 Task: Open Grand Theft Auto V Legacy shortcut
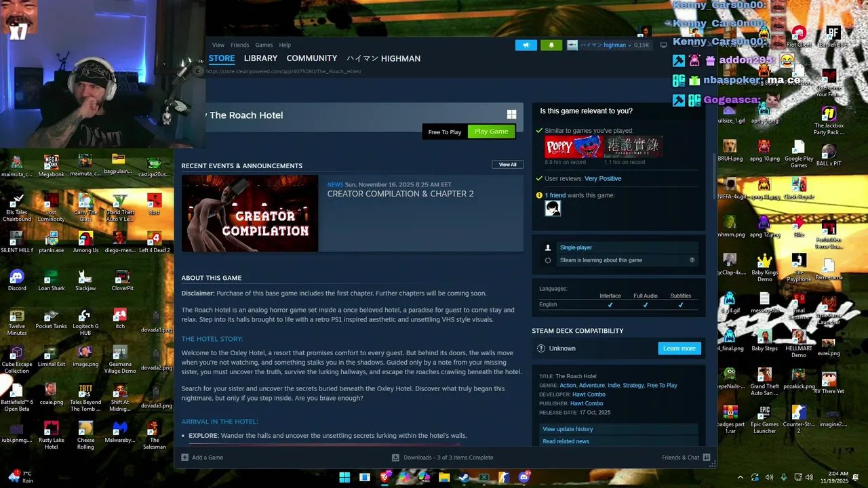point(119,207)
